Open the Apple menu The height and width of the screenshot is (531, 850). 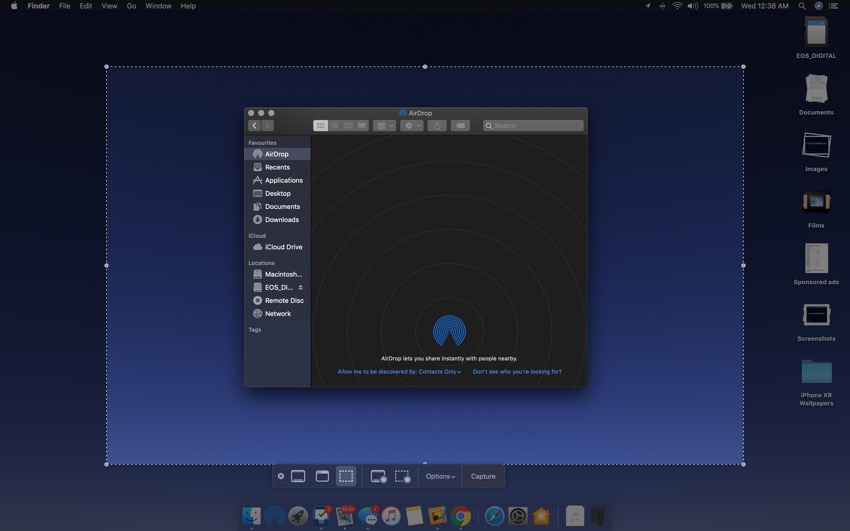coord(14,6)
